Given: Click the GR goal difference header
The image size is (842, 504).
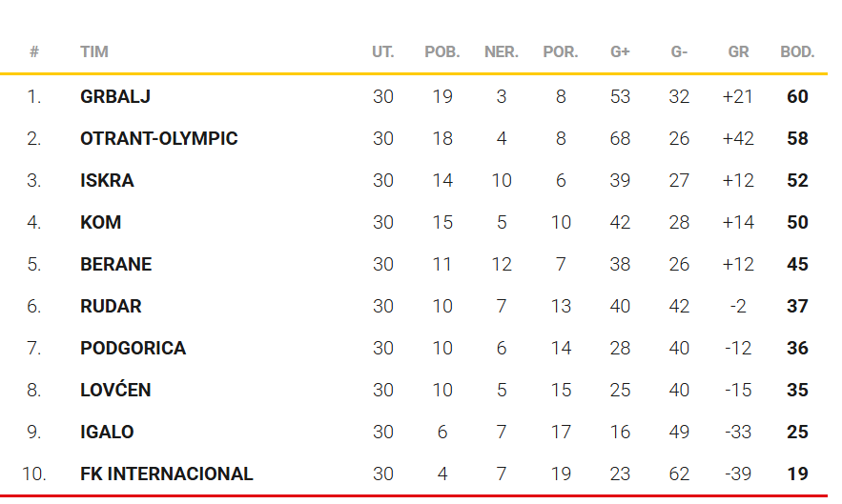Looking at the screenshot, I should click(x=738, y=52).
